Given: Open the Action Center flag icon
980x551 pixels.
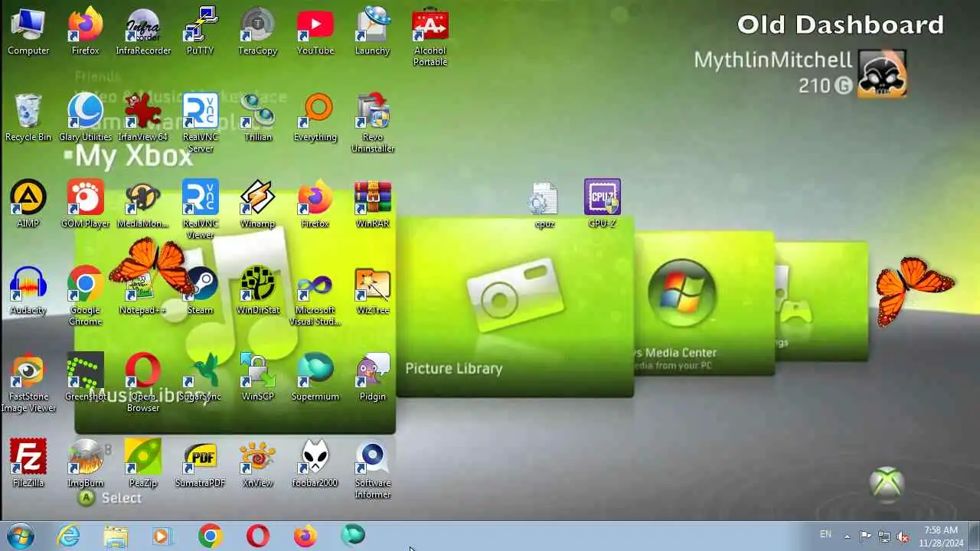Looking at the screenshot, I should coord(865,536).
